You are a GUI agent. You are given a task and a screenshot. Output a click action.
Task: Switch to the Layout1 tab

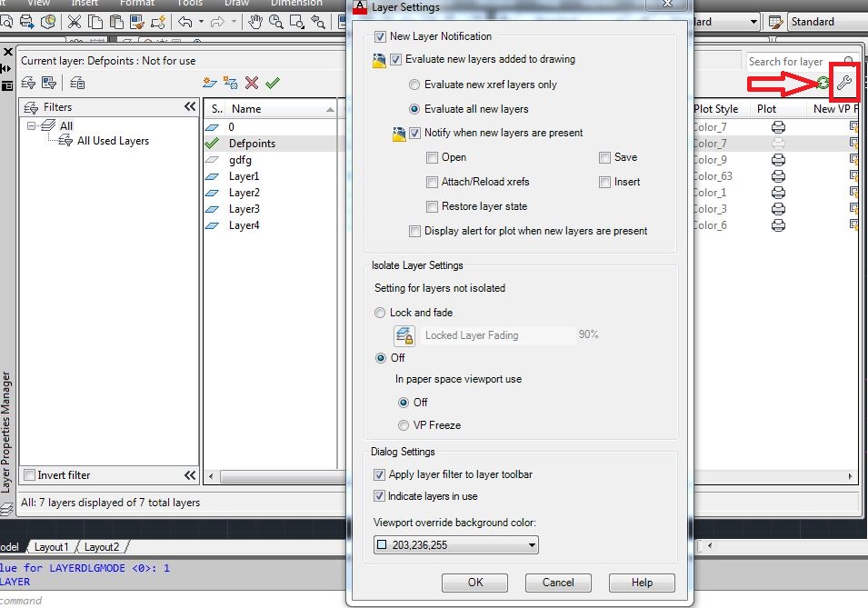[51, 547]
